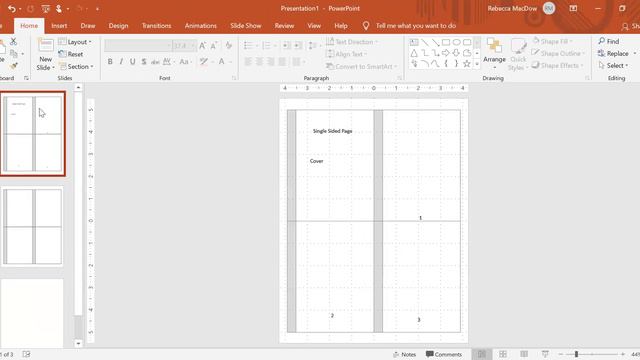The image size is (640, 360).
Task: Open the Design tab
Action: point(118,26)
